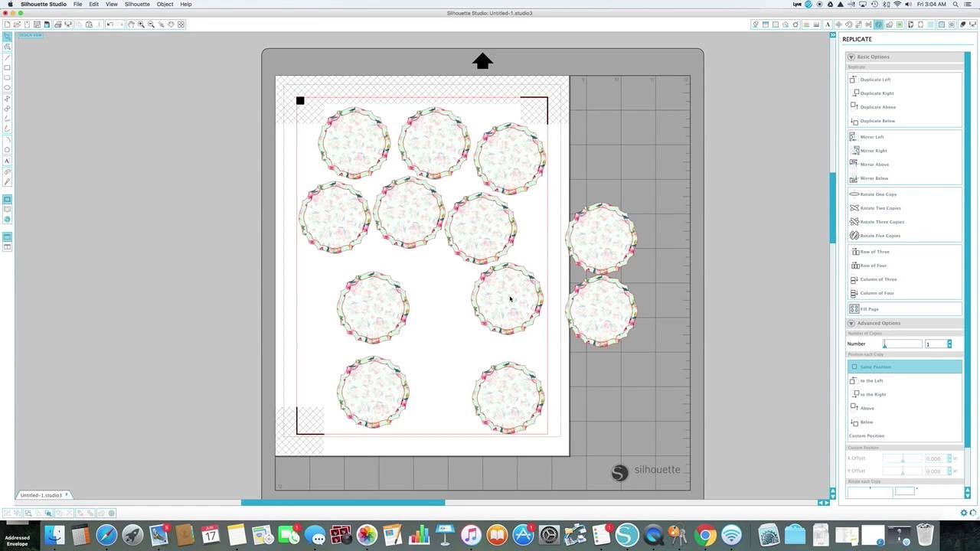
Task: Click the Number of copies input field
Action: coord(936,344)
